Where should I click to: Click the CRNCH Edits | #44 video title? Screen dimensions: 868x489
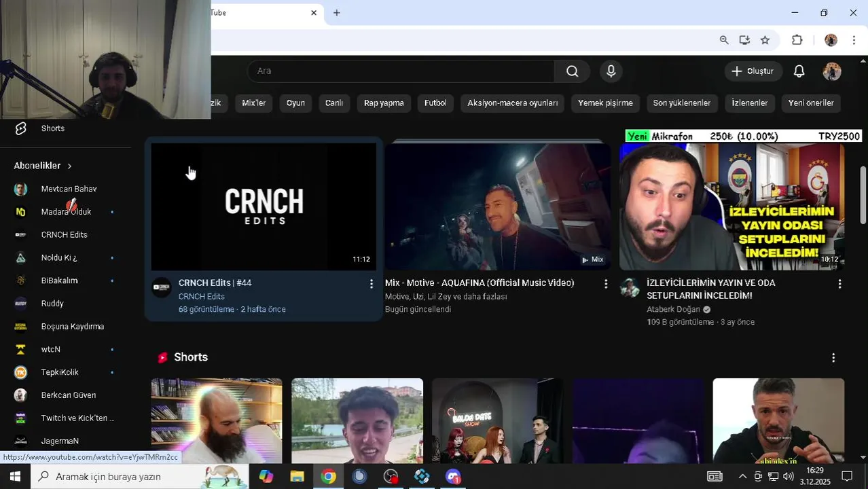[x=215, y=283]
